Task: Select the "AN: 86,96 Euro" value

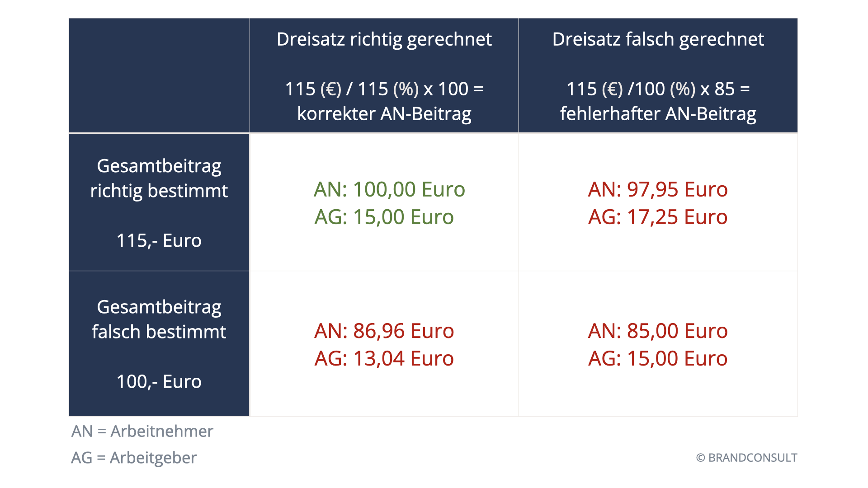Action: tap(384, 331)
